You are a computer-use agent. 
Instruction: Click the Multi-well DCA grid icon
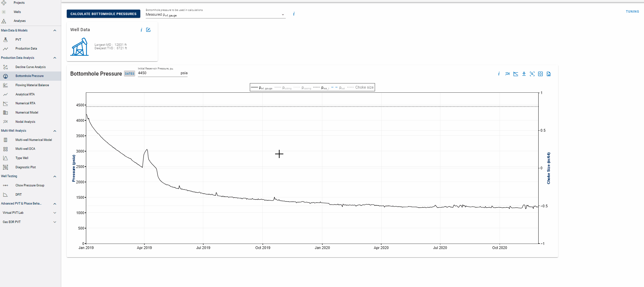[x=5, y=149]
